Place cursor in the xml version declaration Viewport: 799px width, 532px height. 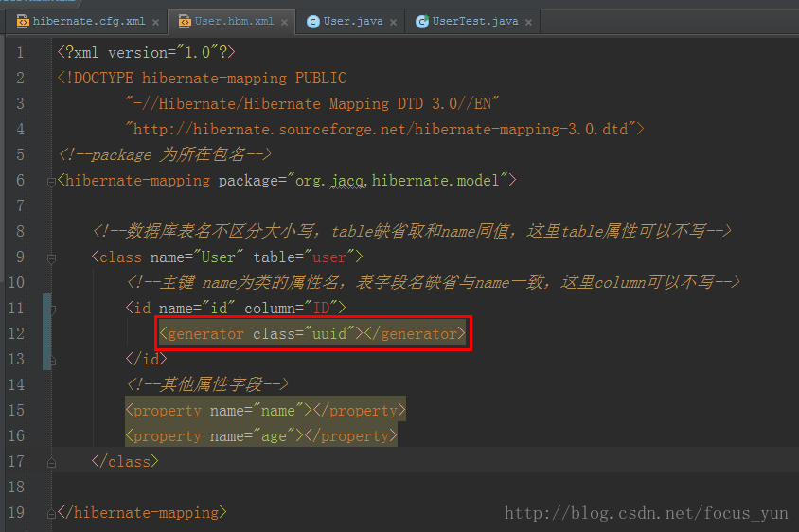pos(146,52)
